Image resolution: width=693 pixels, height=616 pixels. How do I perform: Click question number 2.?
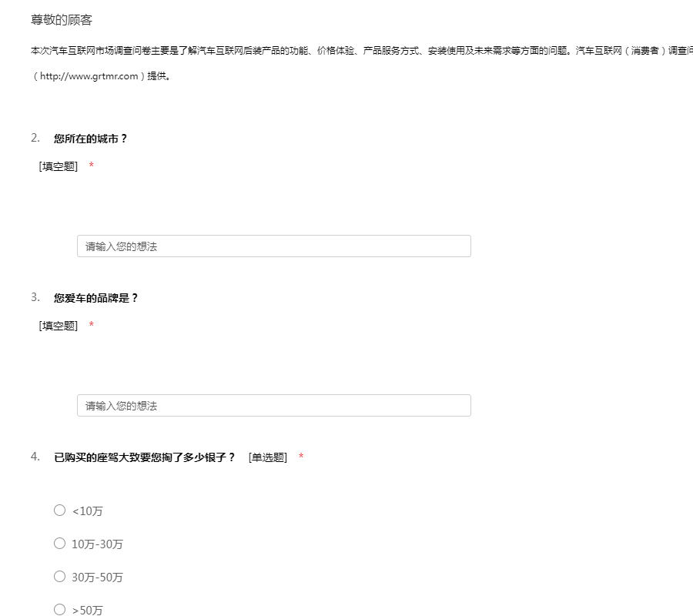point(35,138)
